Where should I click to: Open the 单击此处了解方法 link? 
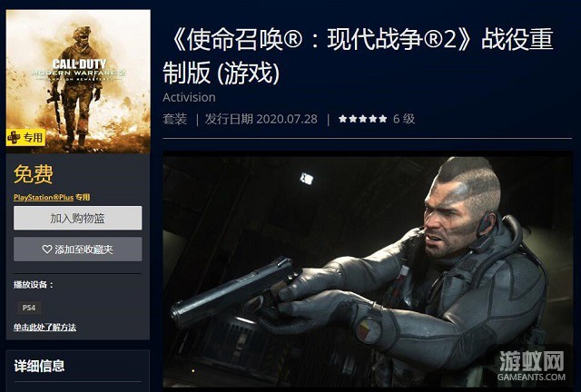(x=44, y=328)
